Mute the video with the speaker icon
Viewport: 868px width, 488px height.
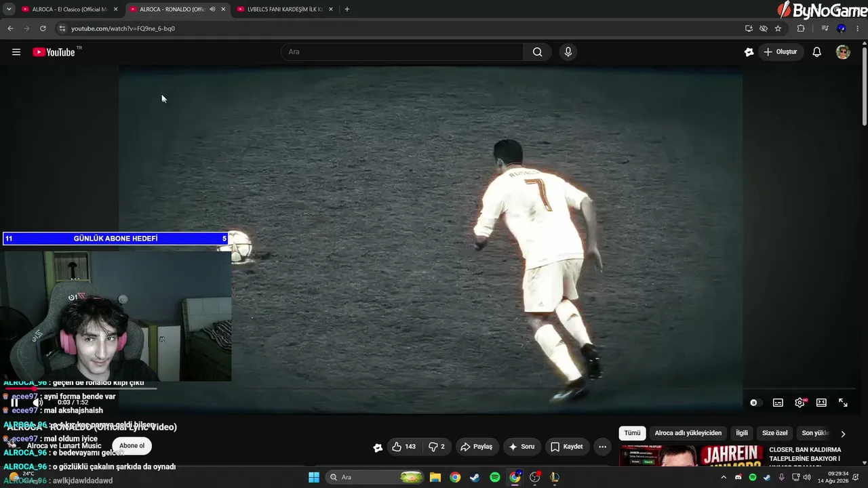(x=37, y=403)
